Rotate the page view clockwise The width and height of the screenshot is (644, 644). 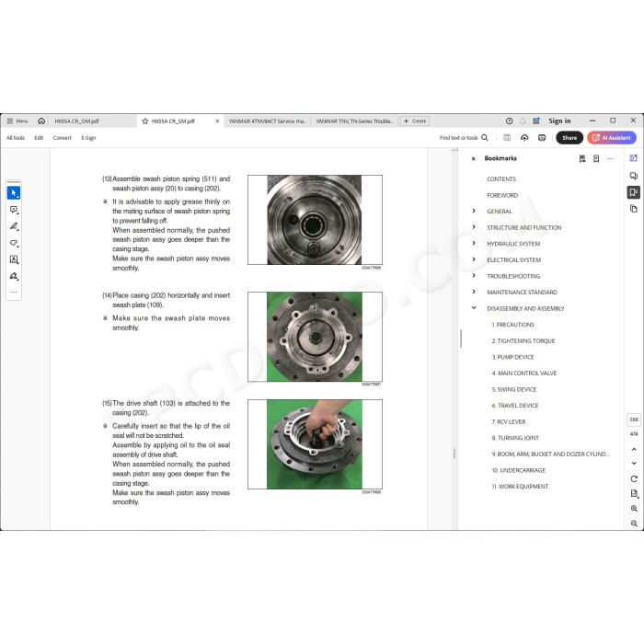pyautogui.click(x=634, y=479)
